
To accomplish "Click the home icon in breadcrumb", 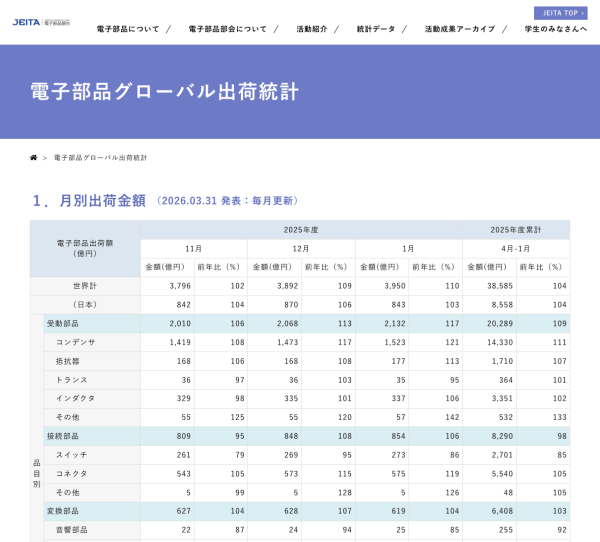I will (34, 157).
